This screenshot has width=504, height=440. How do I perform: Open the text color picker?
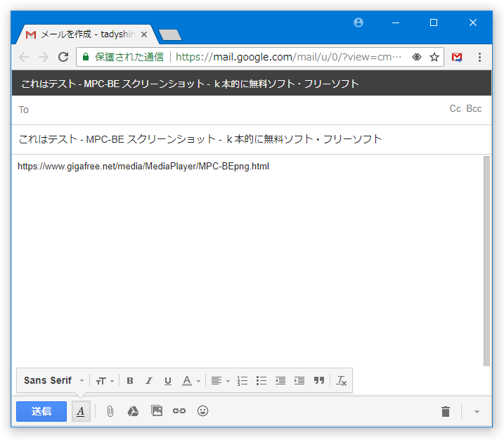pos(191,381)
